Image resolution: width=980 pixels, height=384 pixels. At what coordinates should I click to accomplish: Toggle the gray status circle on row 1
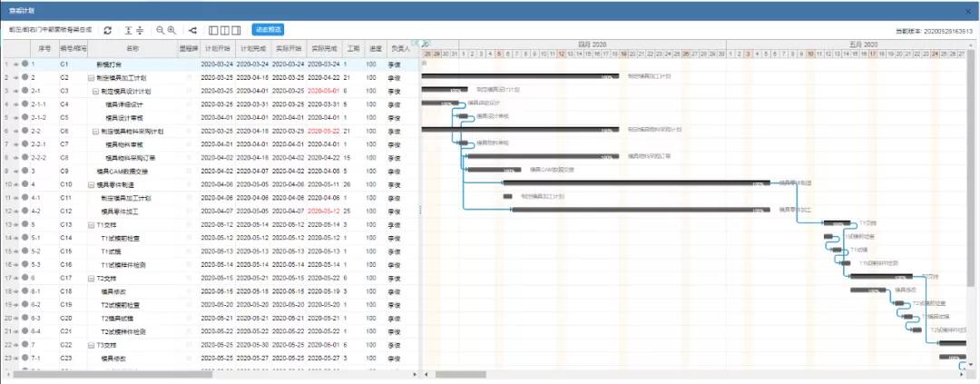[24, 64]
